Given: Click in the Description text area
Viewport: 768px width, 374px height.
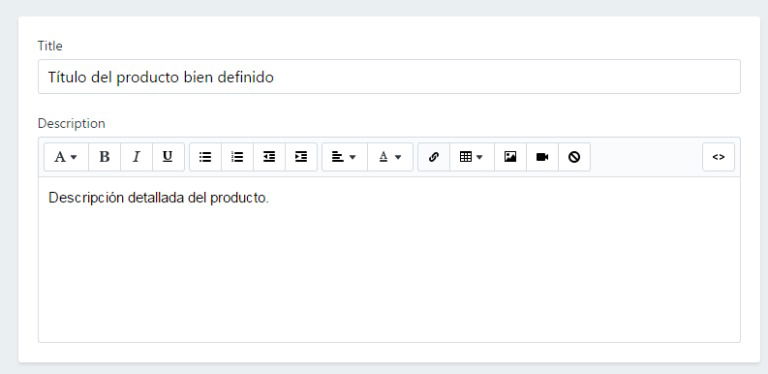Looking at the screenshot, I should (x=389, y=259).
